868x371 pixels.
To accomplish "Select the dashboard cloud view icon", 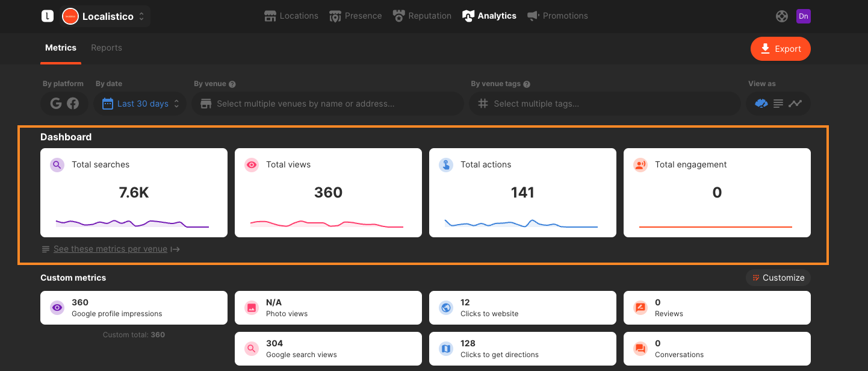I will tap(761, 104).
